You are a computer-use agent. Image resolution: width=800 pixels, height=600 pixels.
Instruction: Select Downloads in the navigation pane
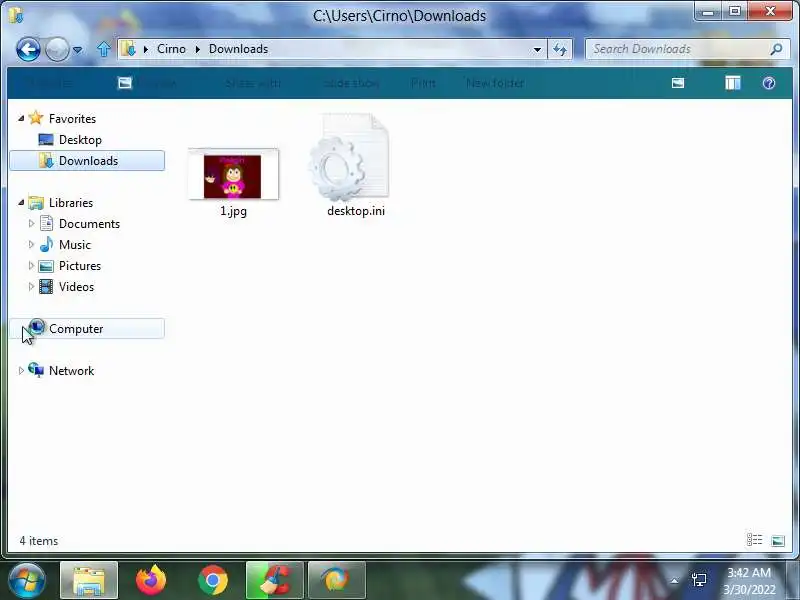coord(87,161)
